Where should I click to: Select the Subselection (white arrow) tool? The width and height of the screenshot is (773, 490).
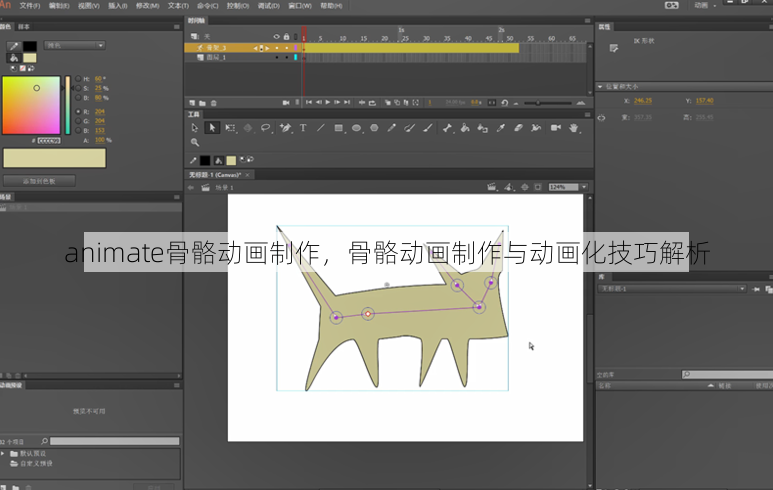coord(195,128)
